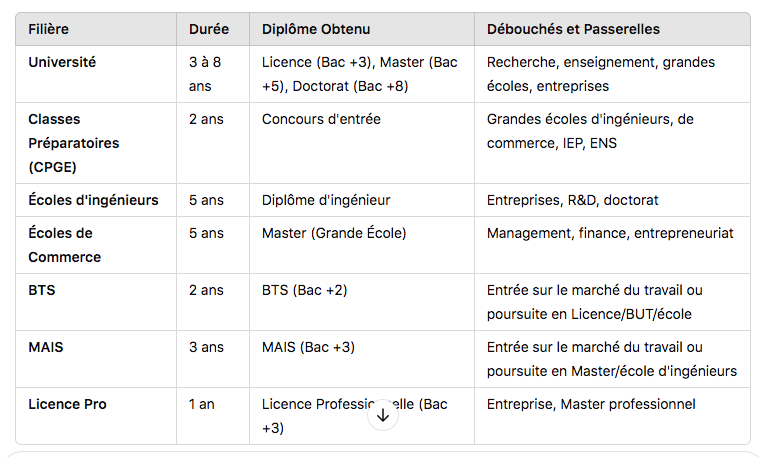Viewport: 762px width, 457px height.
Task: Click the Écoles d'ingénieurs row label
Action: 93,200
